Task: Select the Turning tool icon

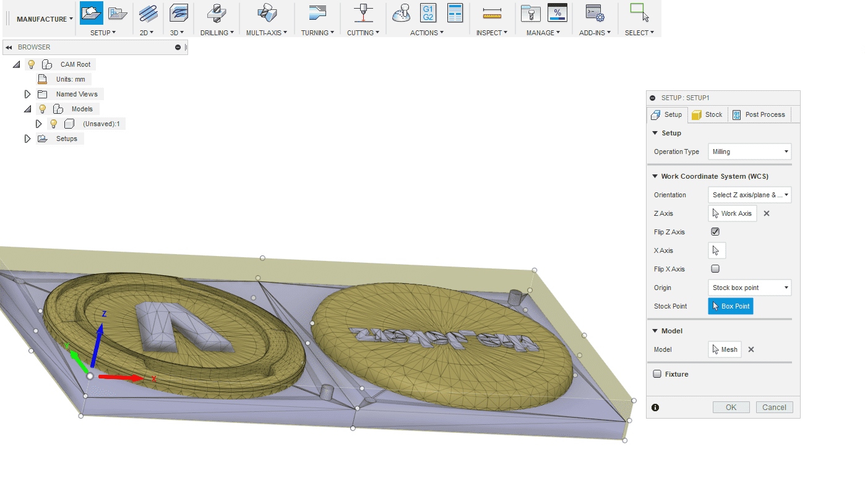Action: [x=317, y=12]
